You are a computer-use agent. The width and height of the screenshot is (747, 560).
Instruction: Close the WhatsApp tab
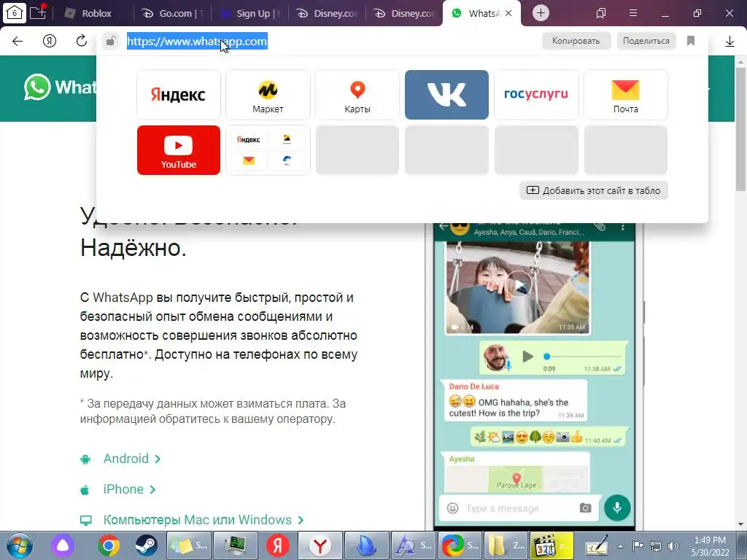pos(508,13)
